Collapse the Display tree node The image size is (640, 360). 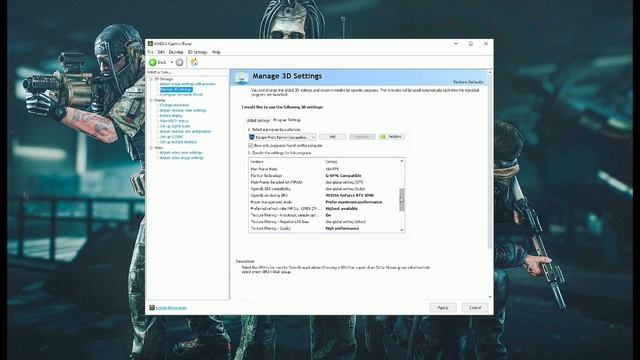151,100
